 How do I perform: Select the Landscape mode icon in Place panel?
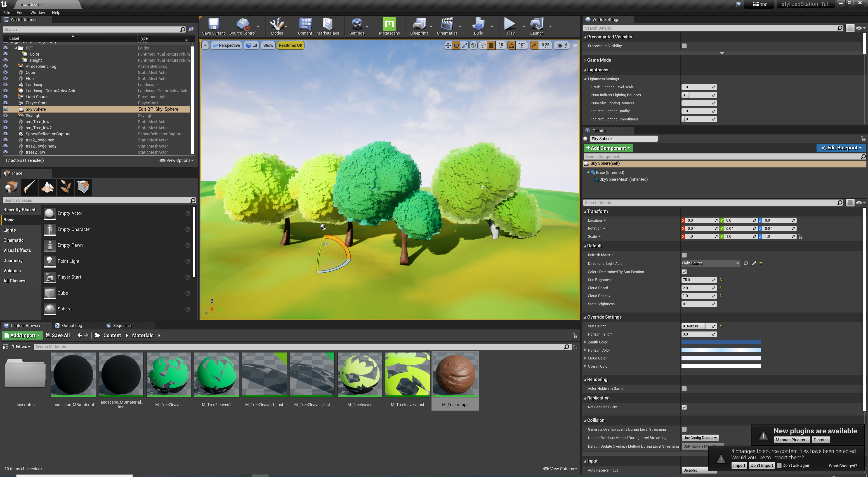pos(47,187)
